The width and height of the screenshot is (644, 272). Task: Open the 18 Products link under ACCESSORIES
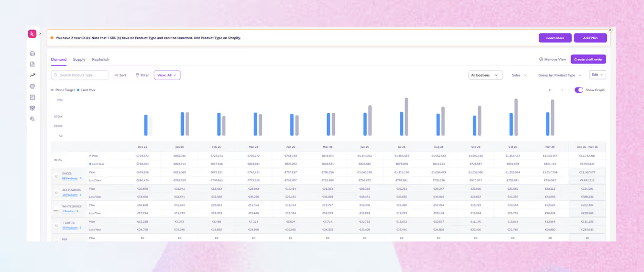point(70,195)
